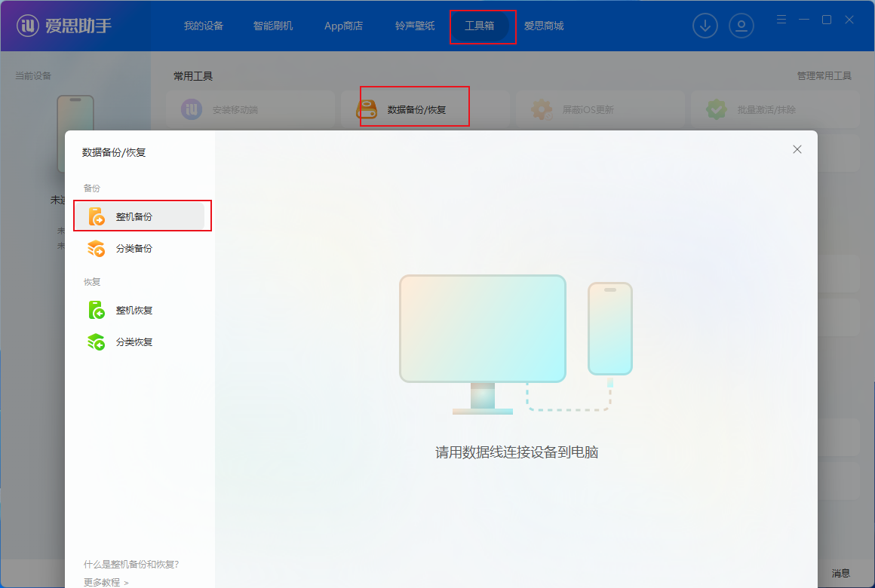Screen dimensions: 875x588
Task: Click the 爱思助手 logo icon
Action: (29, 26)
